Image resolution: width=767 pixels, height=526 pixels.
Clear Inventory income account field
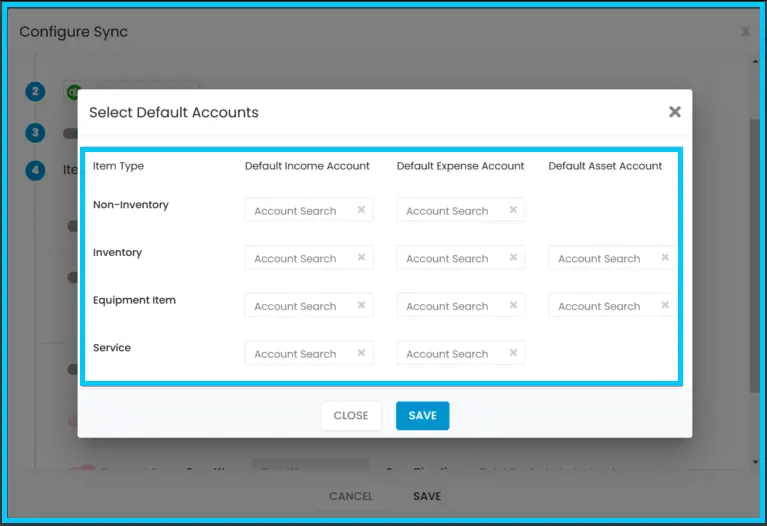coord(361,257)
